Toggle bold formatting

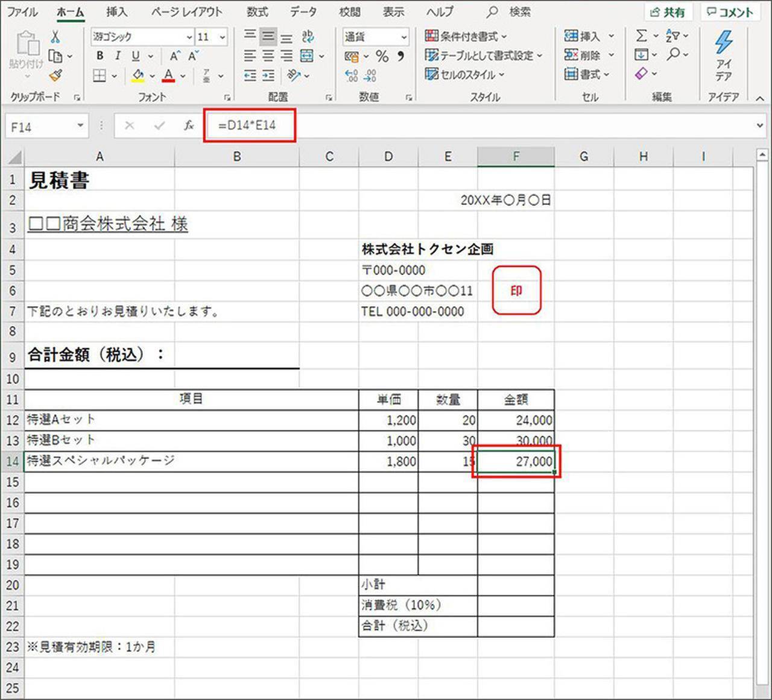(x=100, y=56)
